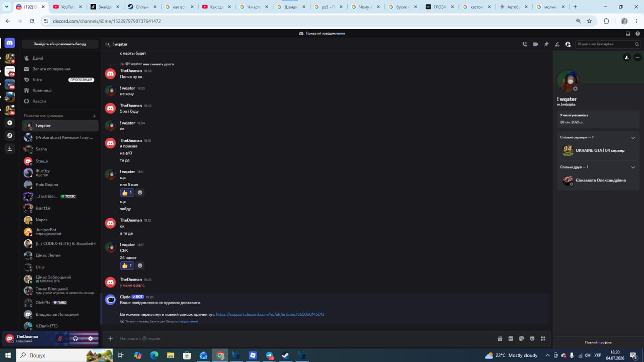The height and width of the screenshot is (362, 644).
Task: Collapse the Спільні друзі section
Action: click(633, 167)
